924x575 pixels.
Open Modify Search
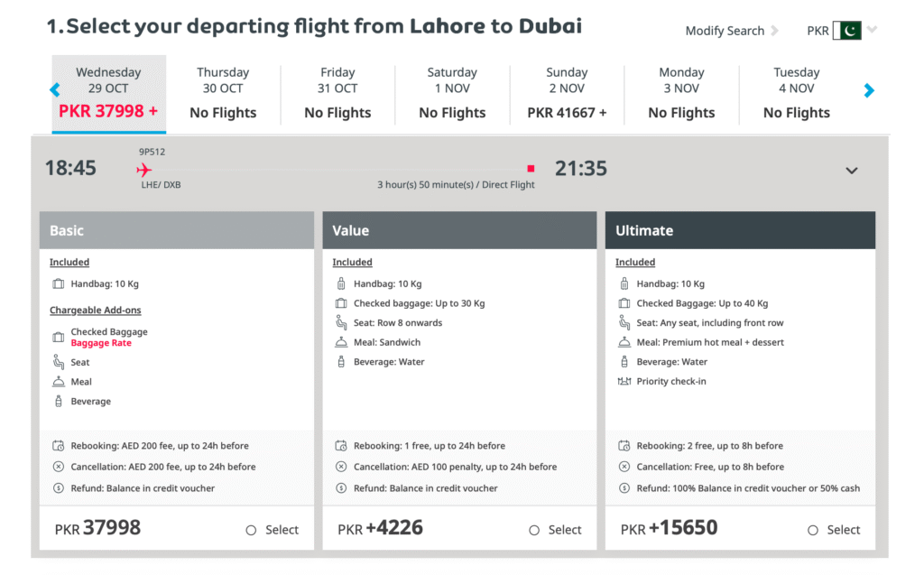tap(725, 30)
